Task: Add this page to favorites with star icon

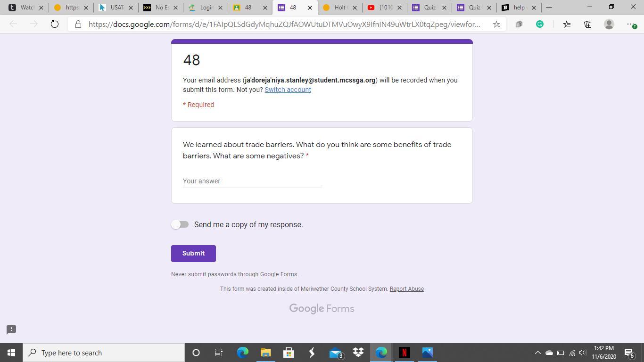Action: pyautogui.click(x=496, y=24)
